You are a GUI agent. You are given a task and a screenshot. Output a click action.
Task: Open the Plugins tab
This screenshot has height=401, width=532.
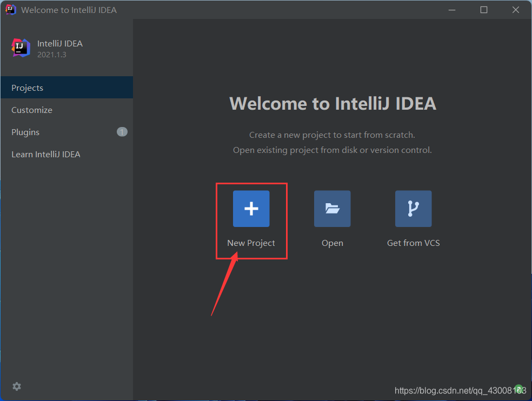pyautogui.click(x=67, y=132)
